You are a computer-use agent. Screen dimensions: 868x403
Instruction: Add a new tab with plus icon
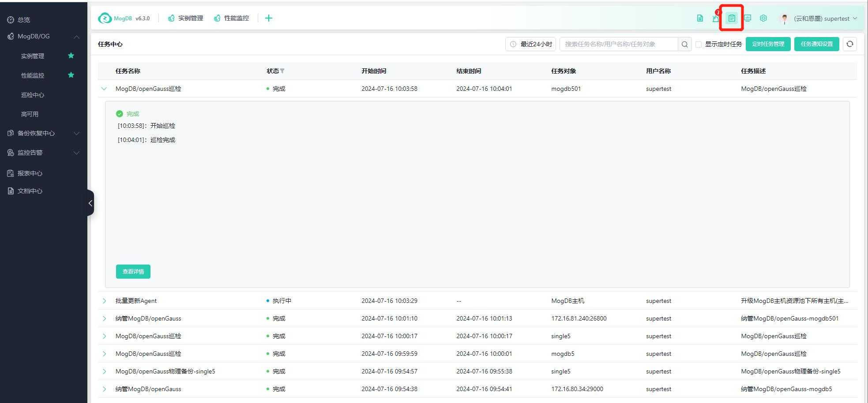[268, 18]
